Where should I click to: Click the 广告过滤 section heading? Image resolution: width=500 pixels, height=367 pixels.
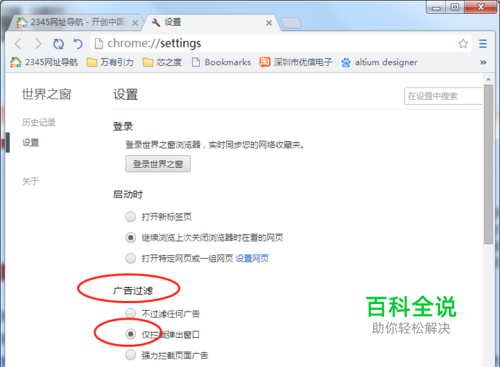[133, 291]
